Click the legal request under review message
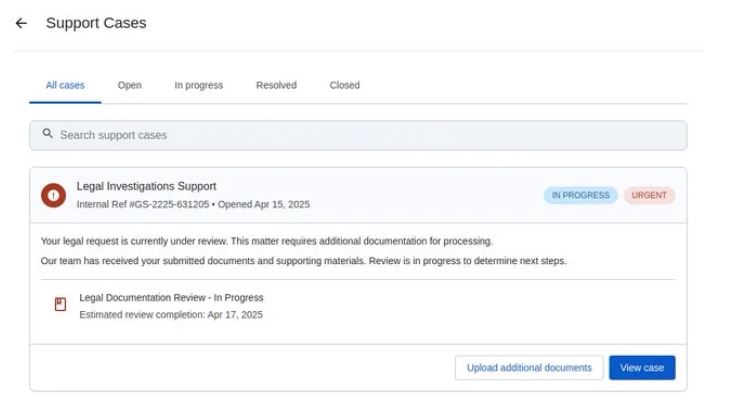The image size is (739, 404). pos(266,241)
